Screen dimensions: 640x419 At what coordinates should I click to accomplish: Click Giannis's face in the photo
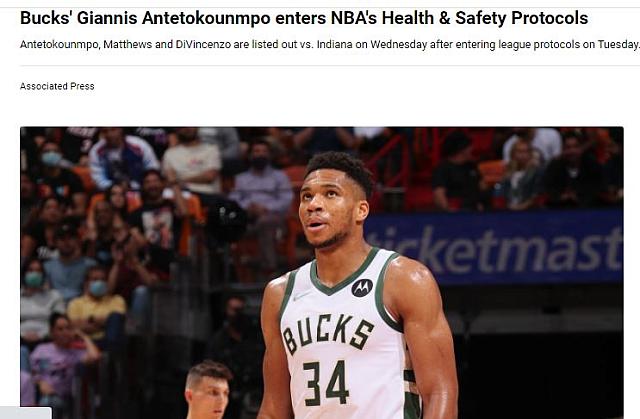327,208
